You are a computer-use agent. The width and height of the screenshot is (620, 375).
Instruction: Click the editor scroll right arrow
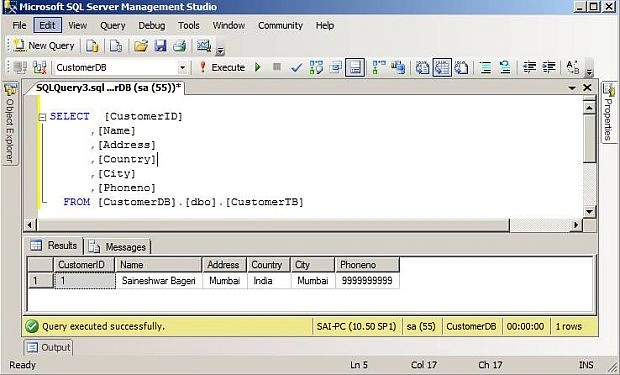pyautogui.click(x=576, y=225)
